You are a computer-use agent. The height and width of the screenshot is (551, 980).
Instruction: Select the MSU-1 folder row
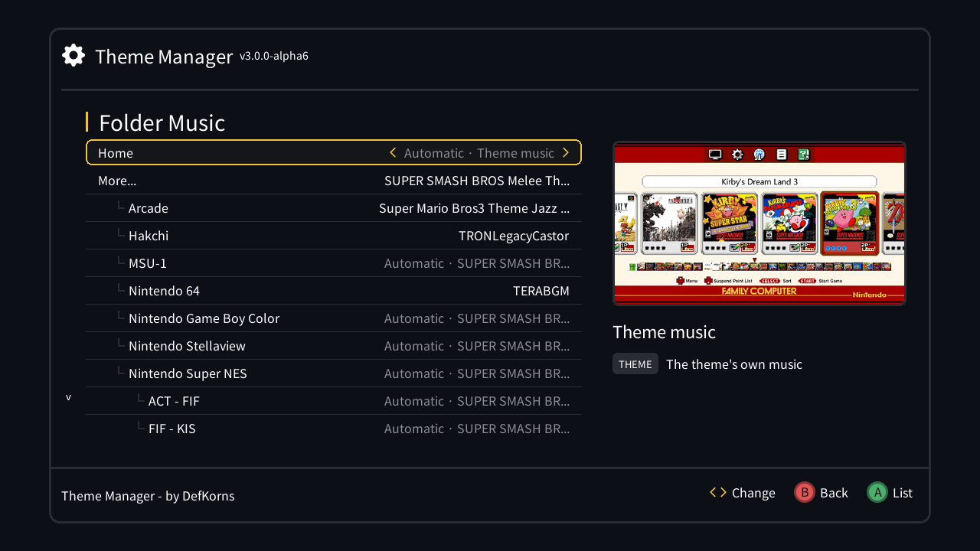tap(334, 263)
